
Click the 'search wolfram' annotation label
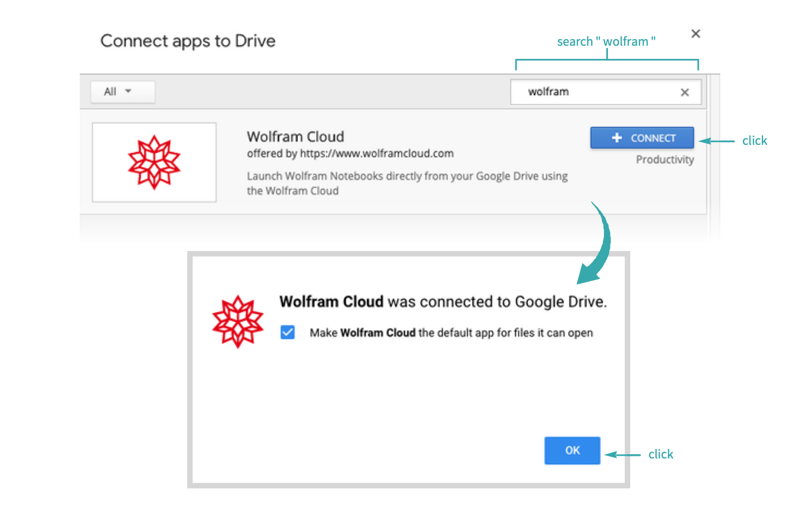(x=606, y=41)
